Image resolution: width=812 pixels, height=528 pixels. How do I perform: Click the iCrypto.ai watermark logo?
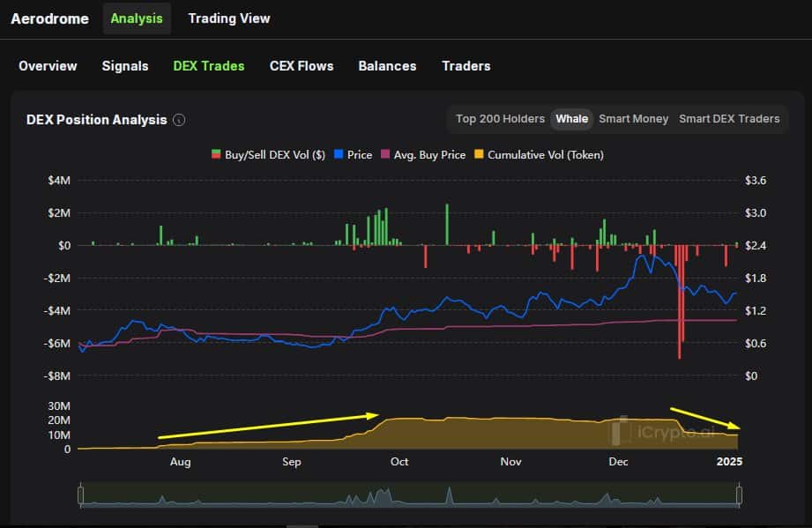click(x=623, y=431)
